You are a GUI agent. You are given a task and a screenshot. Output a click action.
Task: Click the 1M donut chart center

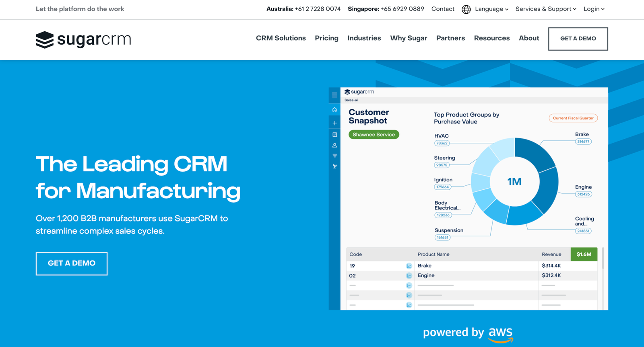tap(514, 182)
